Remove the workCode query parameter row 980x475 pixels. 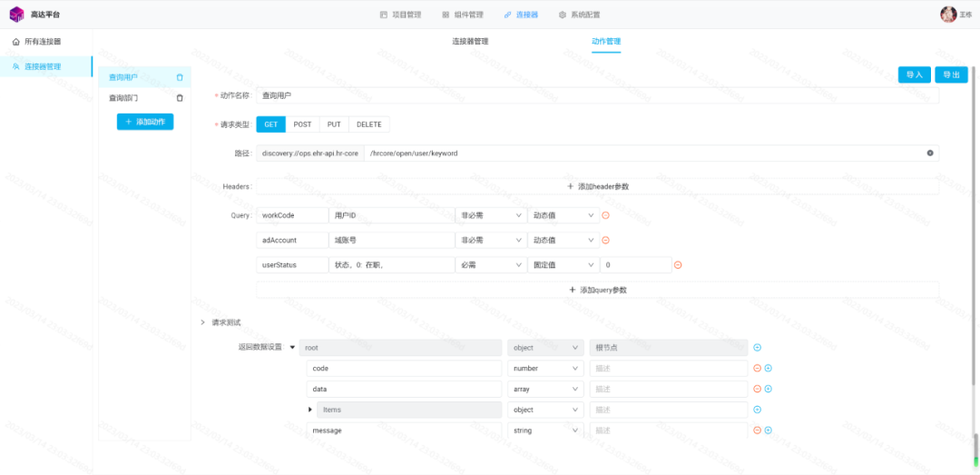(x=605, y=215)
